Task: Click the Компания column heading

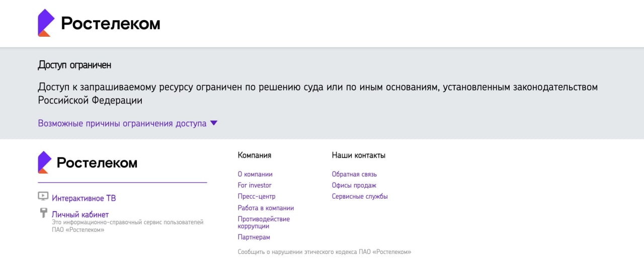Action: pos(255,155)
